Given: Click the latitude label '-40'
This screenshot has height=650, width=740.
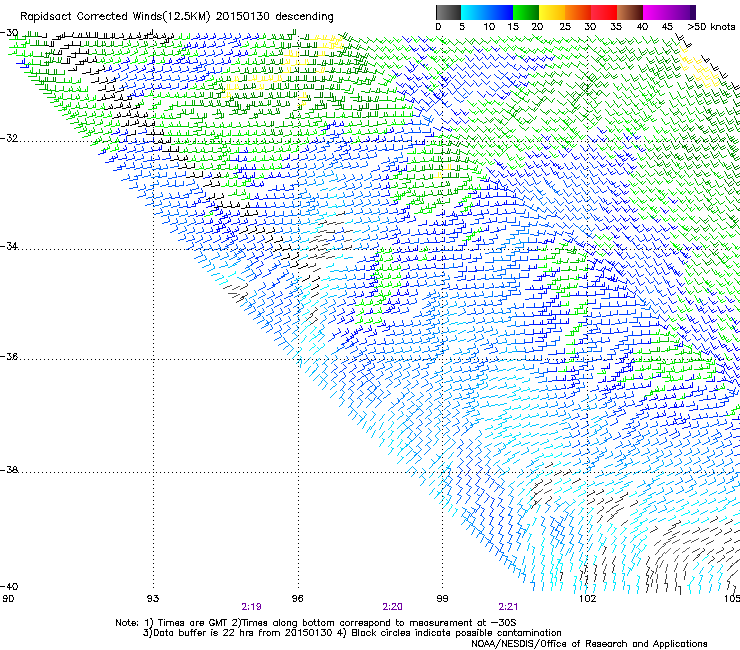Looking at the screenshot, I should (x=9, y=587).
